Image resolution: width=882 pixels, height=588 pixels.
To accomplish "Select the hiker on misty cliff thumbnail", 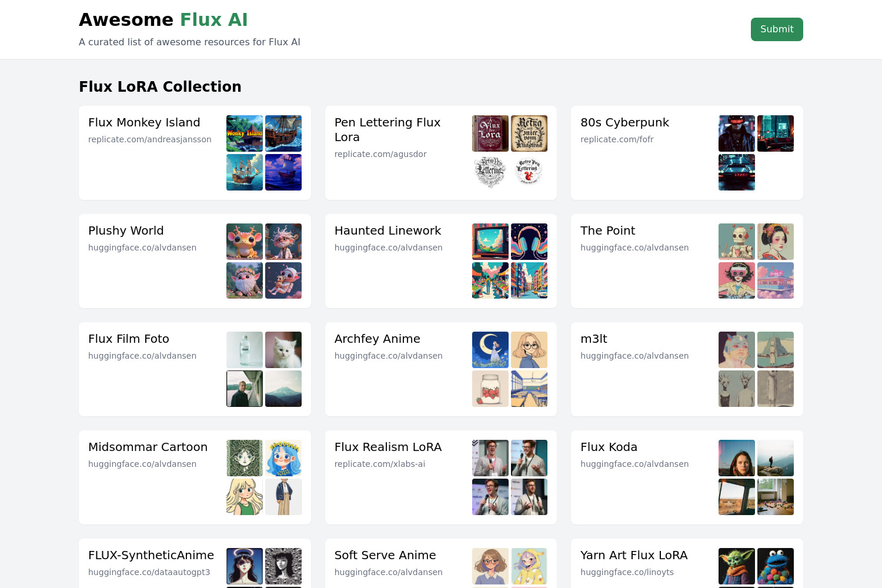I will [776, 458].
